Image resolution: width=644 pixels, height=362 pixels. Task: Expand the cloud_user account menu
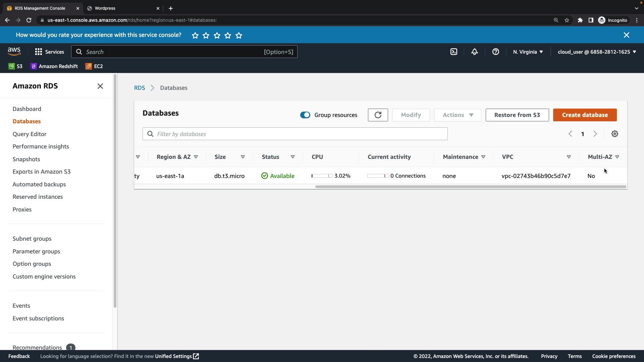tap(597, 52)
